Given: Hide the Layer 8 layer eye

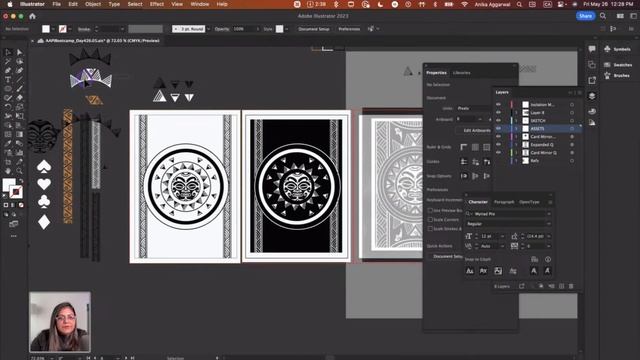Looking at the screenshot, I should pyautogui.click(x=498, y=113).
